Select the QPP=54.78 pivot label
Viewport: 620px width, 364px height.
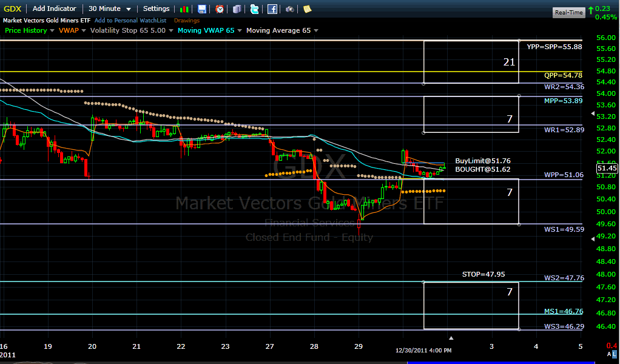pyautogui.click(x=563, y=75)
